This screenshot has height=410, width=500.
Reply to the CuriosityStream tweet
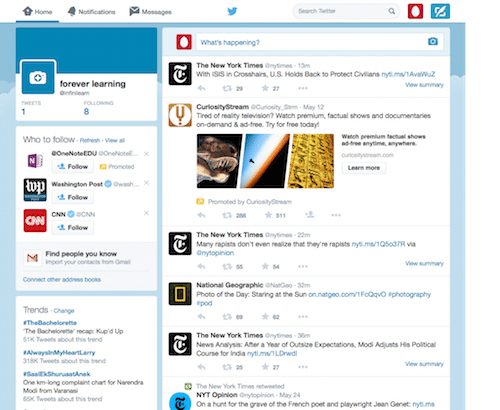click(x=201, y=215)
